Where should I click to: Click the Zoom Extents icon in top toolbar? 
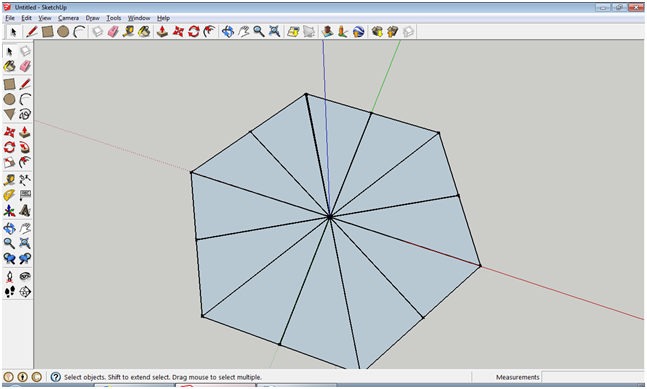(274, 31)
